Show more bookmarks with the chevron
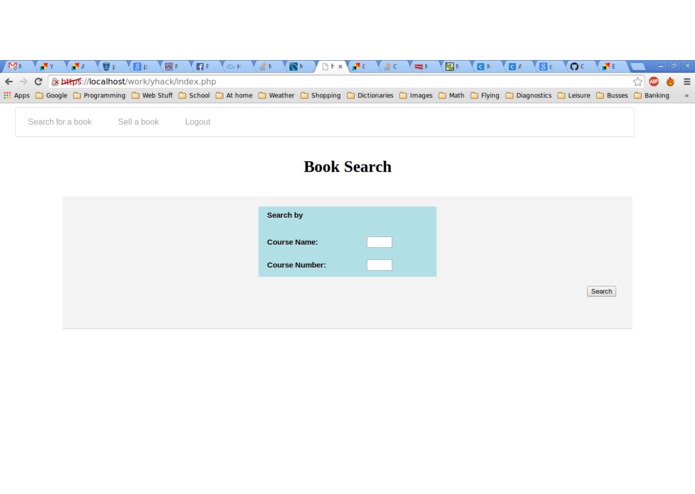 click(x=687, y=95)
